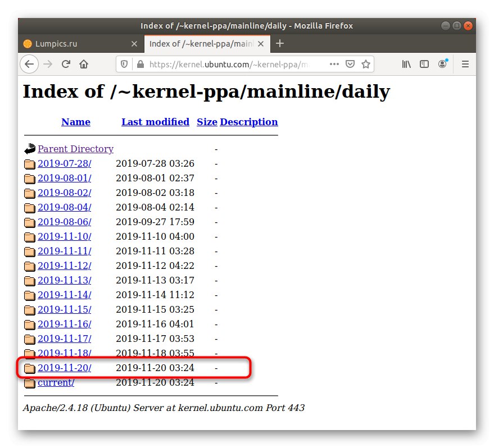
Task: Click the Apache server footer text
Action: point(164,408)
